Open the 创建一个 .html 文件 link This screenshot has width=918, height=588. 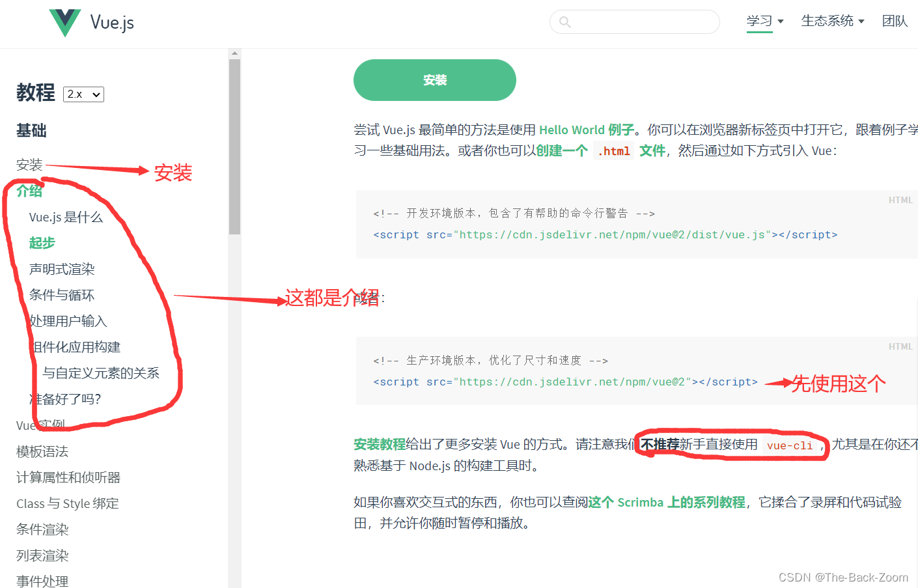click(x=601, y=150)
